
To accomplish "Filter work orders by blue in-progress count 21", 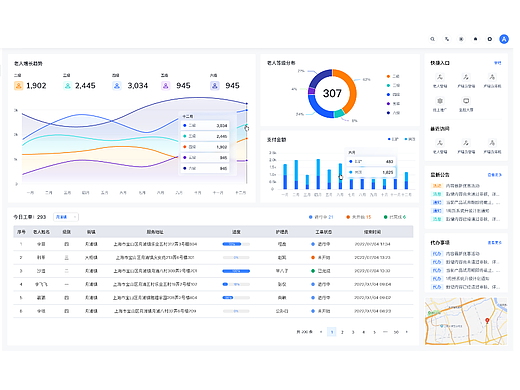I will pos(321,217).
